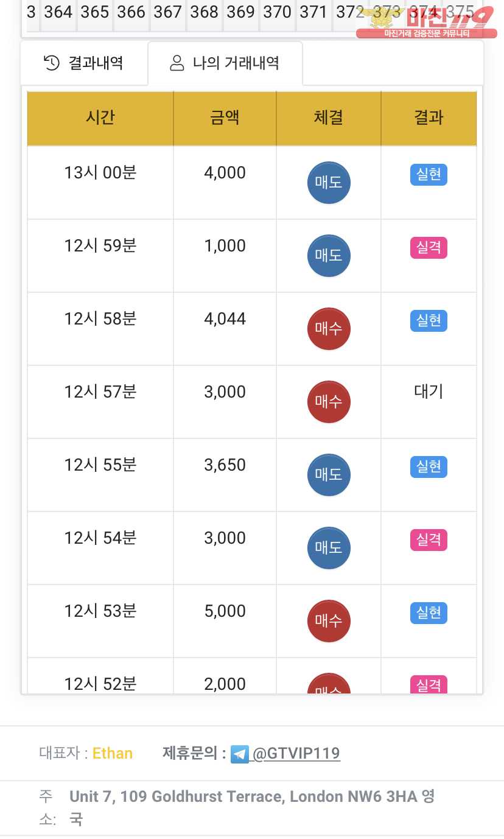The width and height of the screenshot is (504, 839).
Task: Click the 시간 column header
Action: (x=100, y=118)
